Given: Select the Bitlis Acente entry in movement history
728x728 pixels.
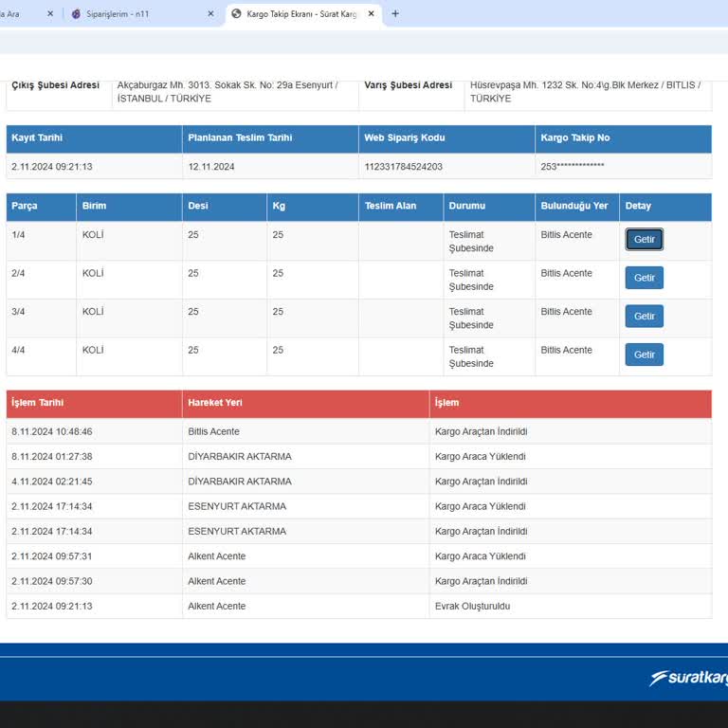Looking at the screenshot, I should 213,431.
